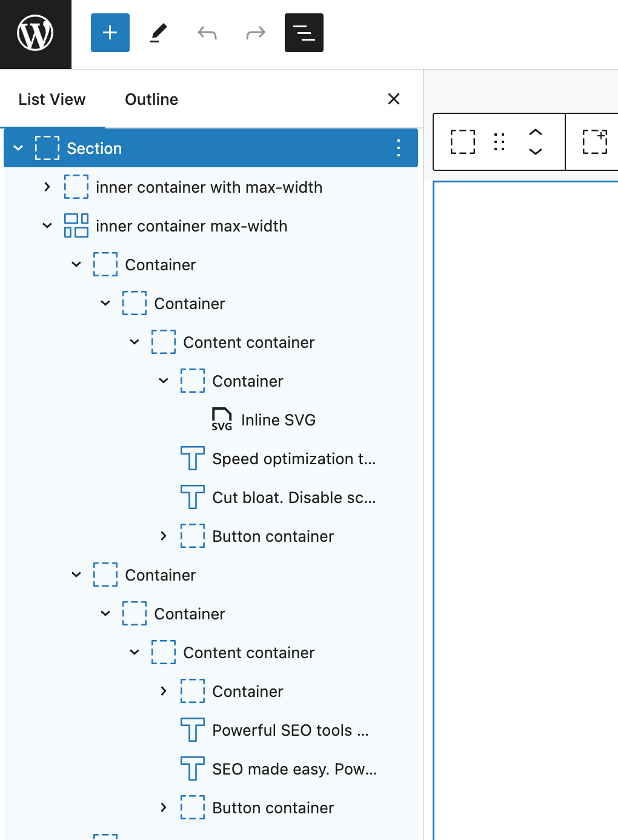Collapse the second Content container

(135, 652)
